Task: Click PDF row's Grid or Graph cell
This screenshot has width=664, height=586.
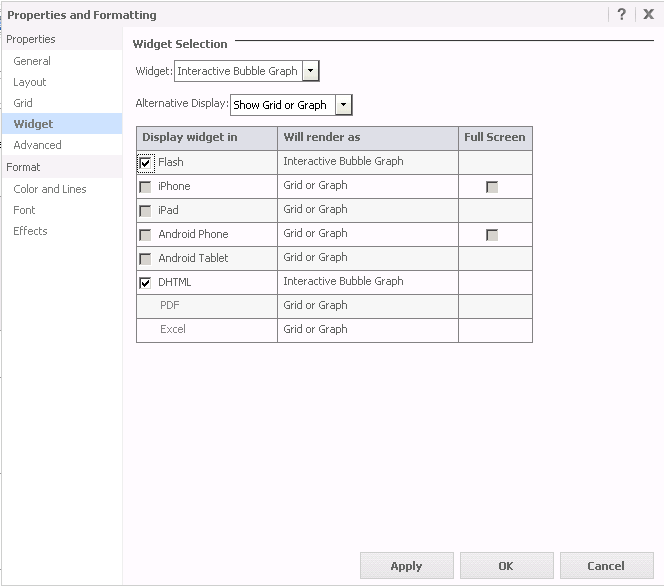Action: tap(368, 306)
